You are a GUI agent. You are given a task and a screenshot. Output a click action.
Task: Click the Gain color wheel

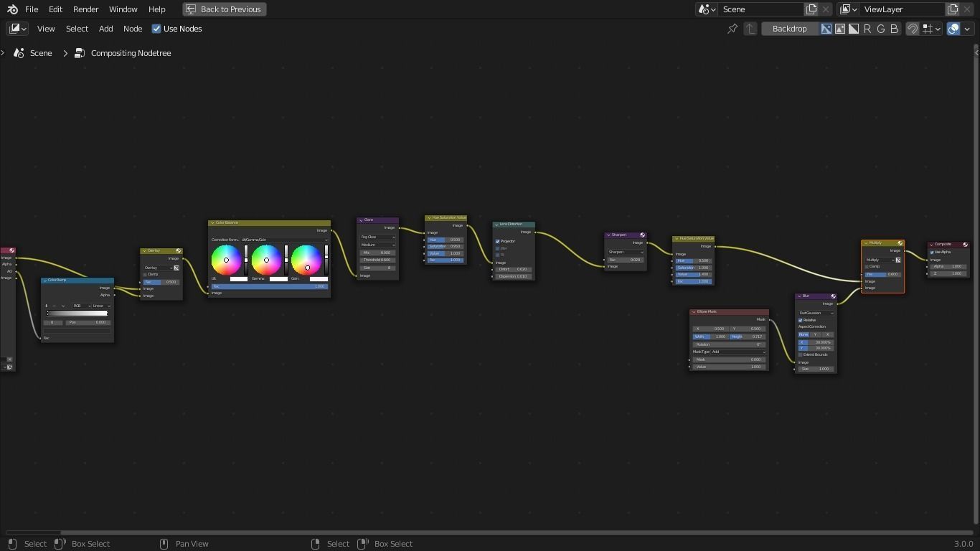pos(306,260)
